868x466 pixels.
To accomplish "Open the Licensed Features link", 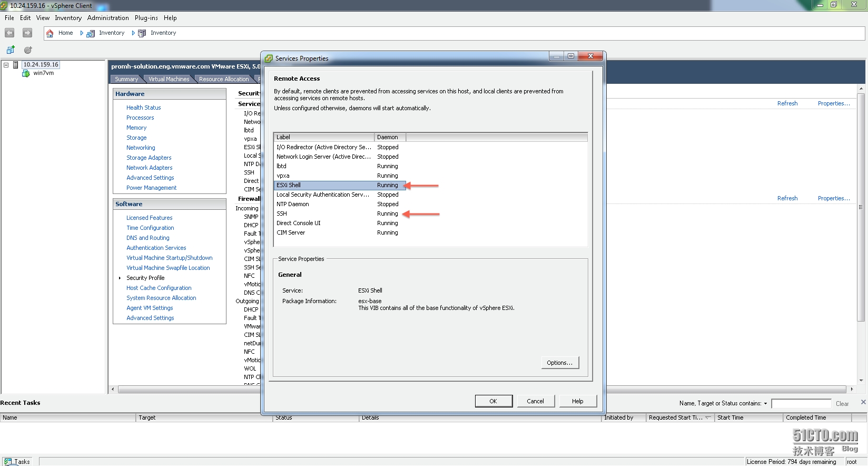I will (149, 218).
